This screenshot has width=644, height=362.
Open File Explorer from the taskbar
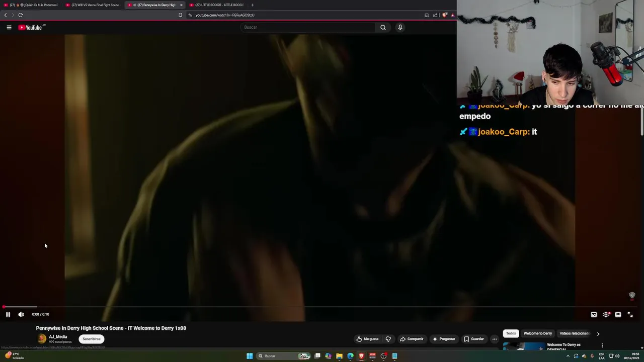coord(339,356)
